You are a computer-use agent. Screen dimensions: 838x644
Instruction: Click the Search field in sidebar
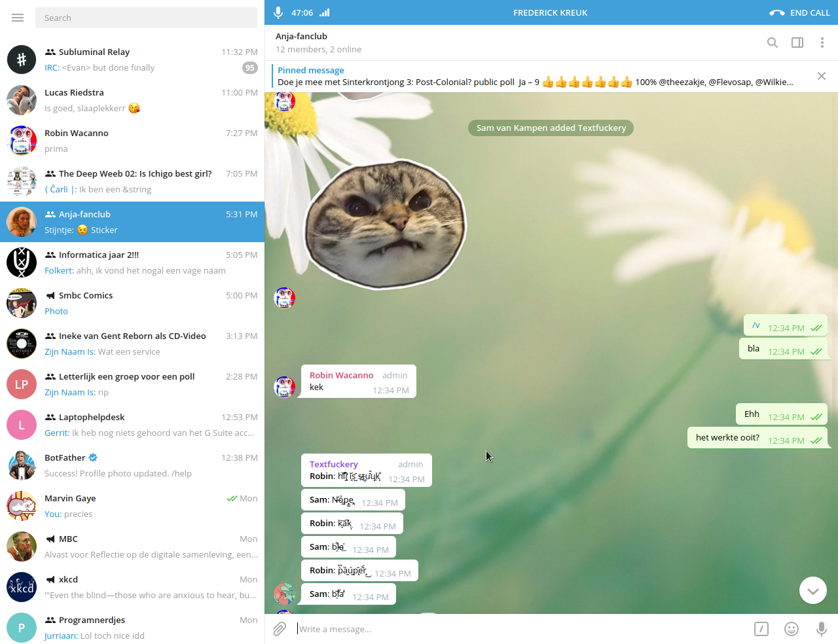[146, 18]
